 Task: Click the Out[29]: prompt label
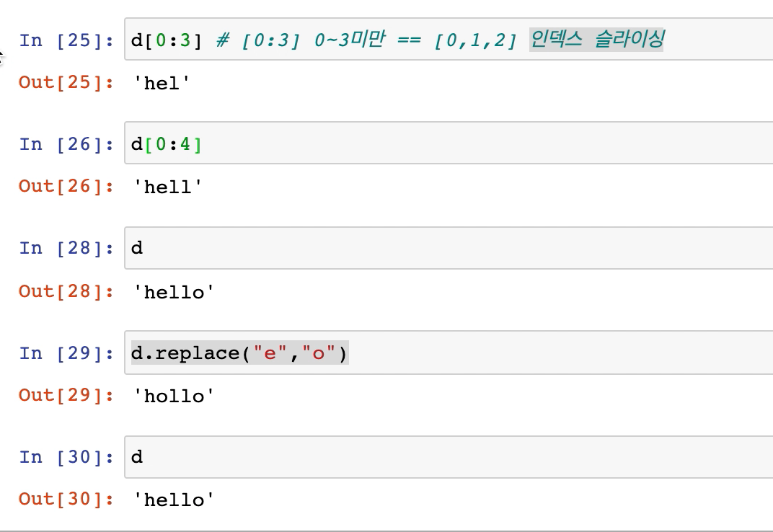point(66,395)
